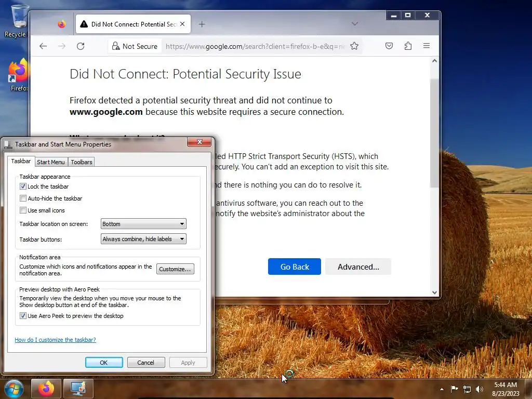Image resolution: width=532 pixels, height=399 pixels.
Task: Click the Firefox View icon in tab bar
Action: tap(61, 24)
